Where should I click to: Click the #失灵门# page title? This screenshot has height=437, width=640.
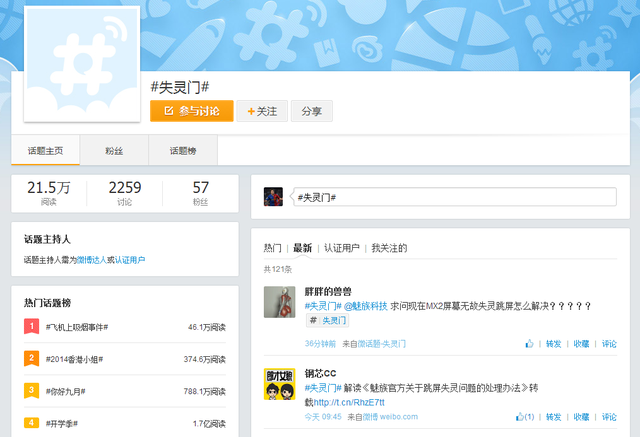pos(180,87)
